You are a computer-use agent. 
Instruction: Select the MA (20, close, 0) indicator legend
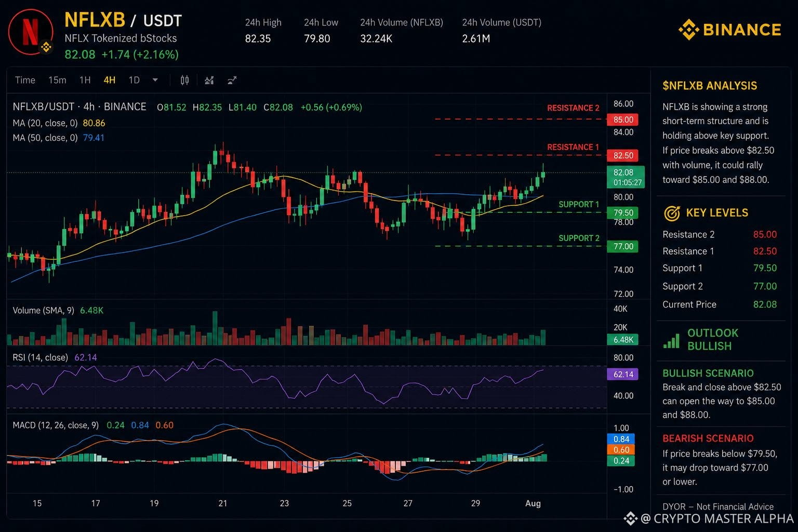[x=59, y=123]
